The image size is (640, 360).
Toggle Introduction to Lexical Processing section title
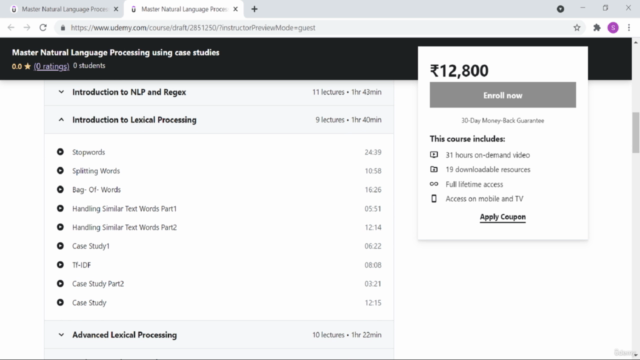(x=134, y=120)
